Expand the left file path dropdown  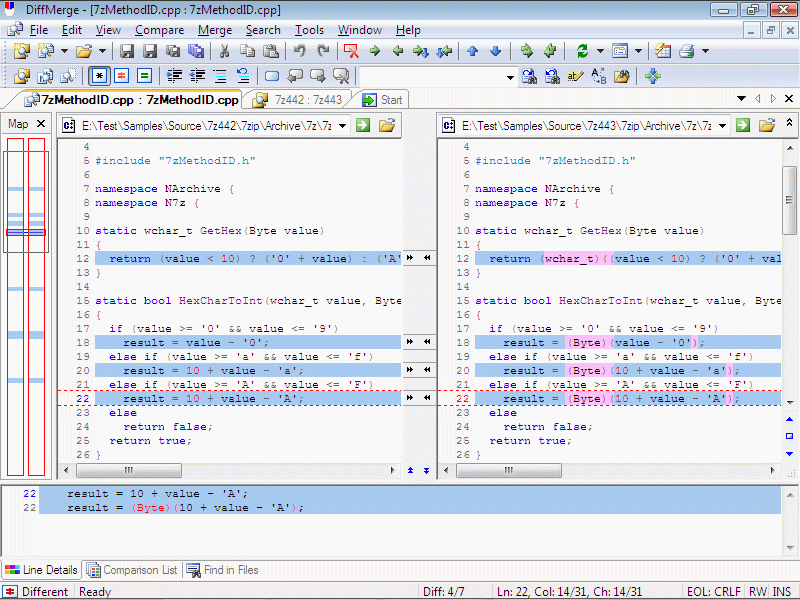(342, 125)
